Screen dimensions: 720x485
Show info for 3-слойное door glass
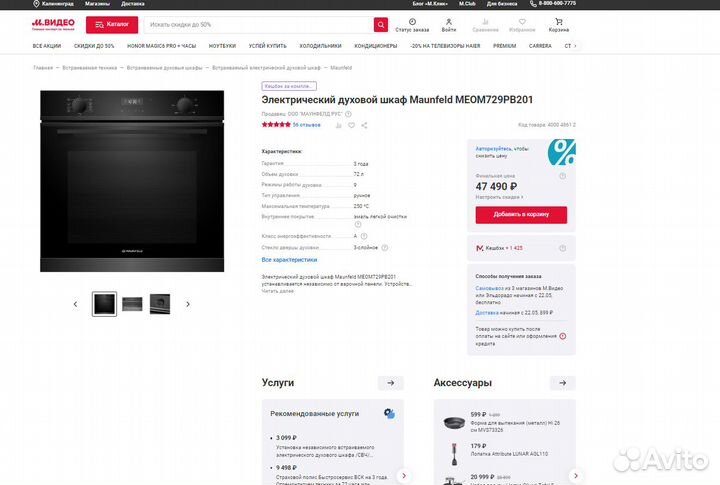(384, 248)
